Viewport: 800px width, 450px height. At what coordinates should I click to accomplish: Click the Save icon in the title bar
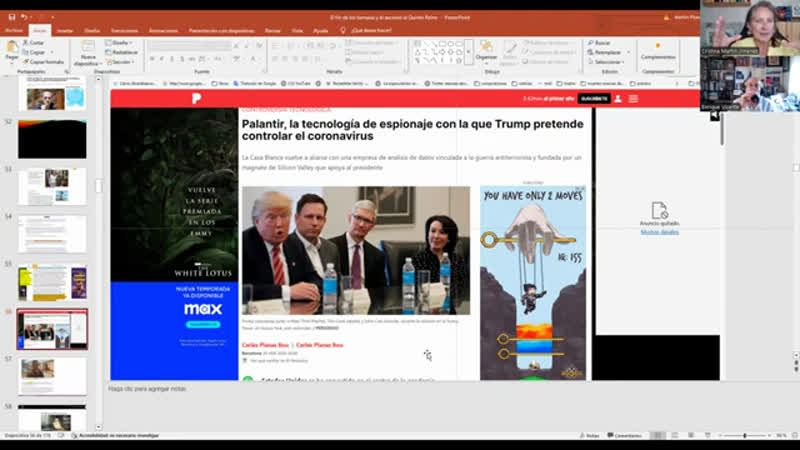[x=11, y=17]
